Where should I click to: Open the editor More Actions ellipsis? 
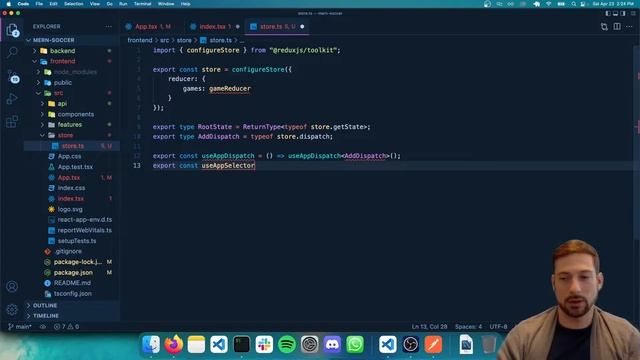(629, 27)
